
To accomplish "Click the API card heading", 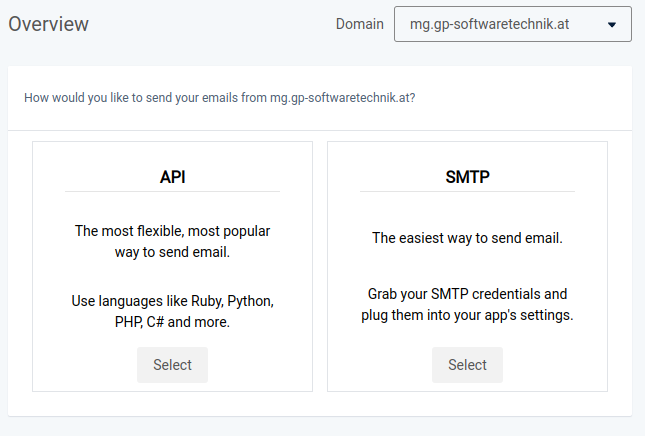I will tap(172, 177).
